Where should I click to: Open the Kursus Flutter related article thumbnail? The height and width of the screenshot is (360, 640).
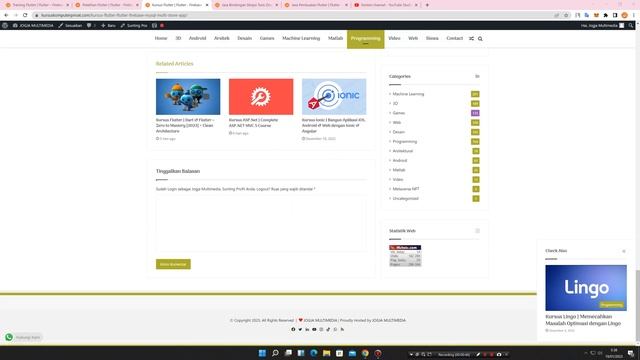click(188, 97)
